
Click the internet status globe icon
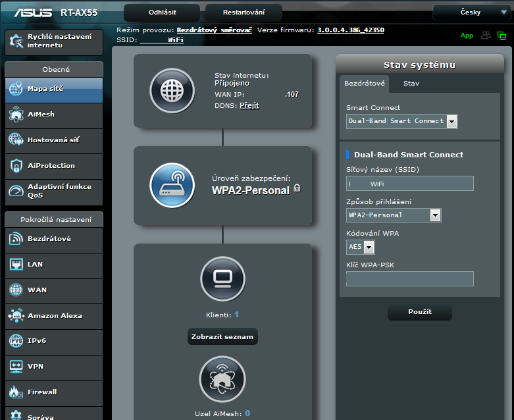[x=172, y=91]
